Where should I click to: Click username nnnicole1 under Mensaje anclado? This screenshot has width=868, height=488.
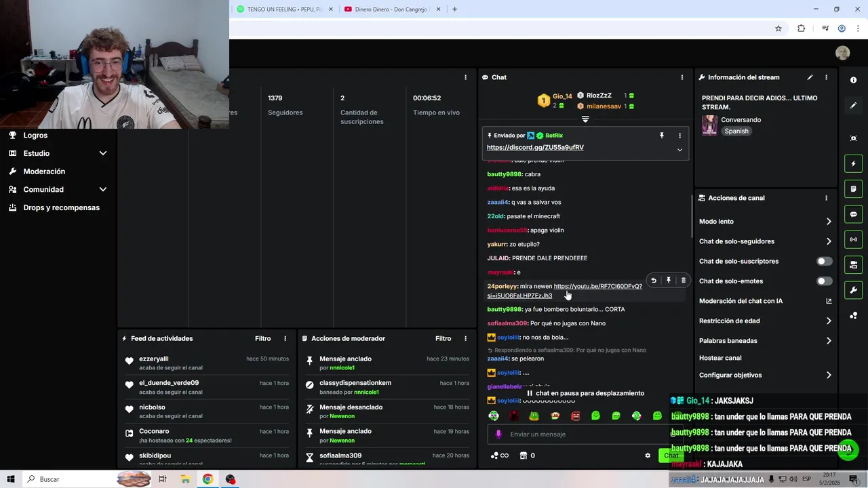(342, 367)
